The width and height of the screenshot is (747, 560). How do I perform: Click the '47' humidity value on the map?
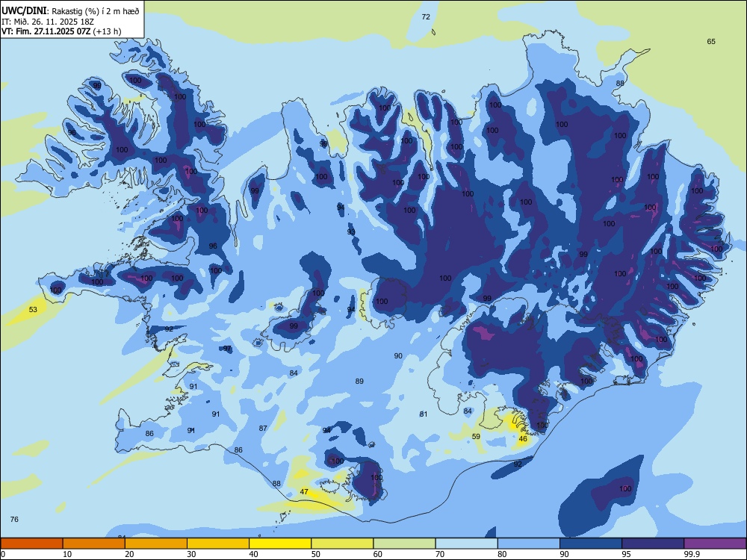(x=304, y=491)
